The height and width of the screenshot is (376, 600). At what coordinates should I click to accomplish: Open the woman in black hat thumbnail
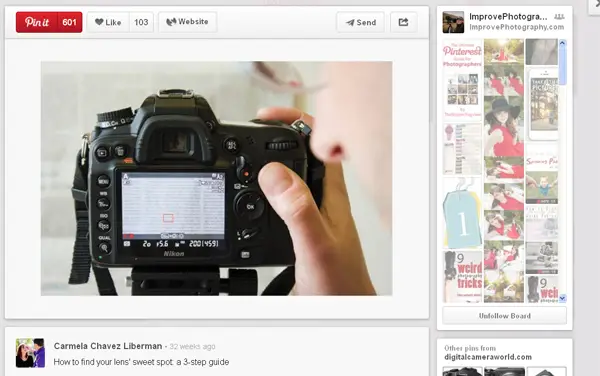[x=504, y=126]
